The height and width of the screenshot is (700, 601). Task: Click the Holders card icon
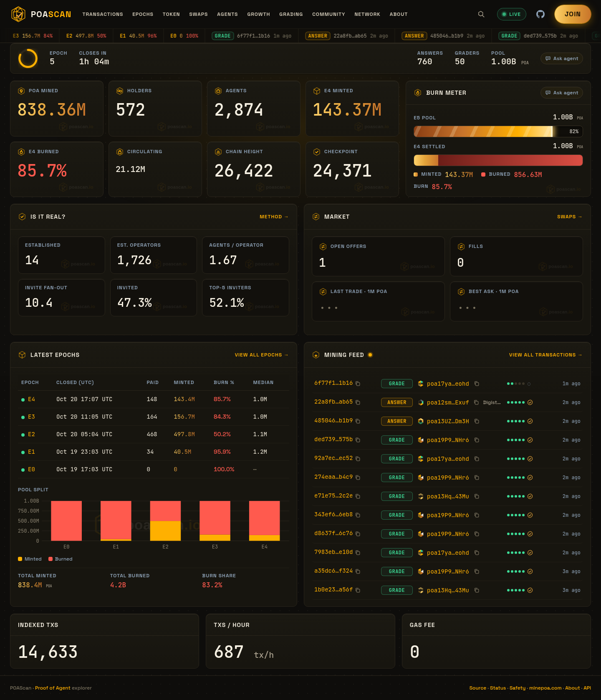pyautogui.click(x=120, y=91)
